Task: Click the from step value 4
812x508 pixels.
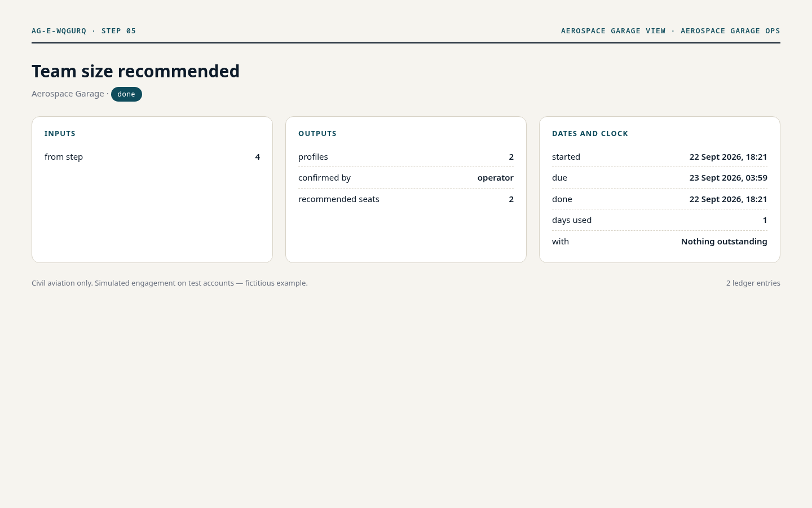Action: point(257,157)
